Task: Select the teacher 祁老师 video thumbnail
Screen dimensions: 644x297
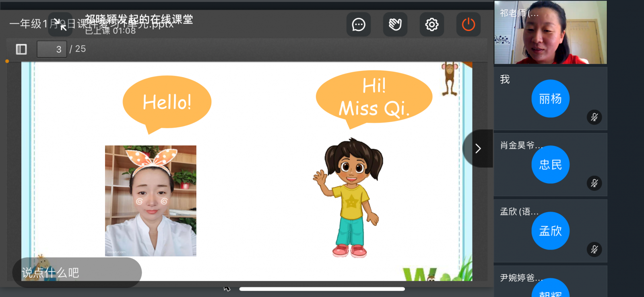Action: (x=550, y=33)
